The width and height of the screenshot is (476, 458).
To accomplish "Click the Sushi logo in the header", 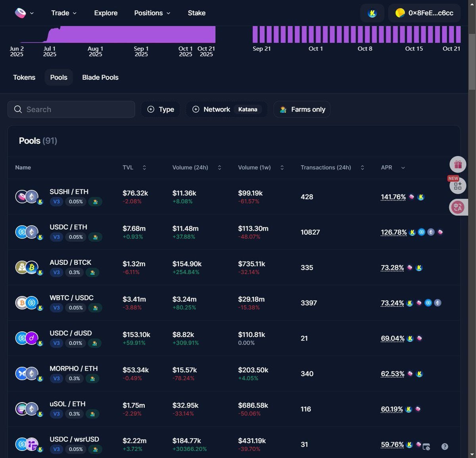I will pos(21,13).
